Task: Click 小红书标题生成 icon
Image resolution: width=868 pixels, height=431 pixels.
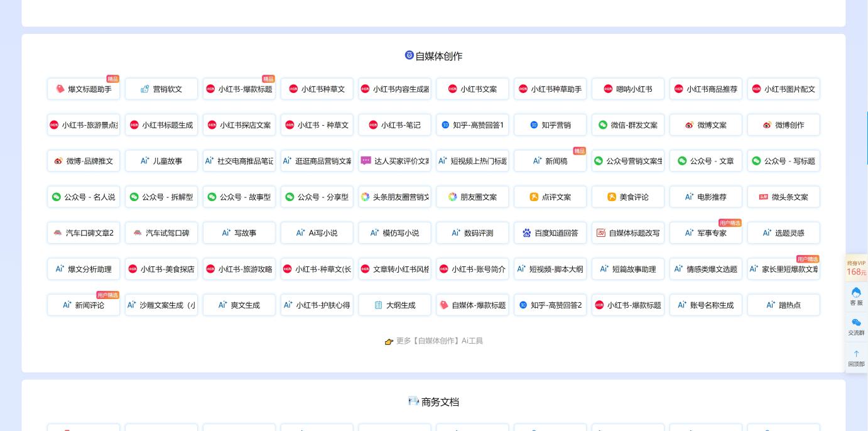Action: (134, 125)
